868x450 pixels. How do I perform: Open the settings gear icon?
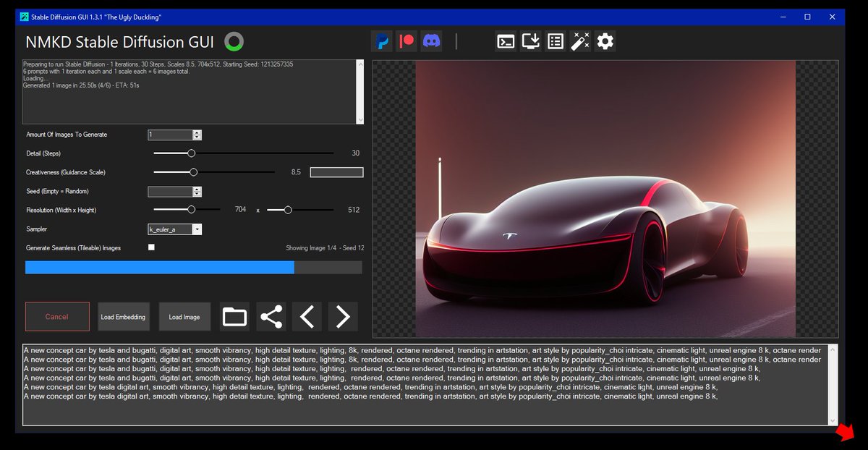pos(605,41)
